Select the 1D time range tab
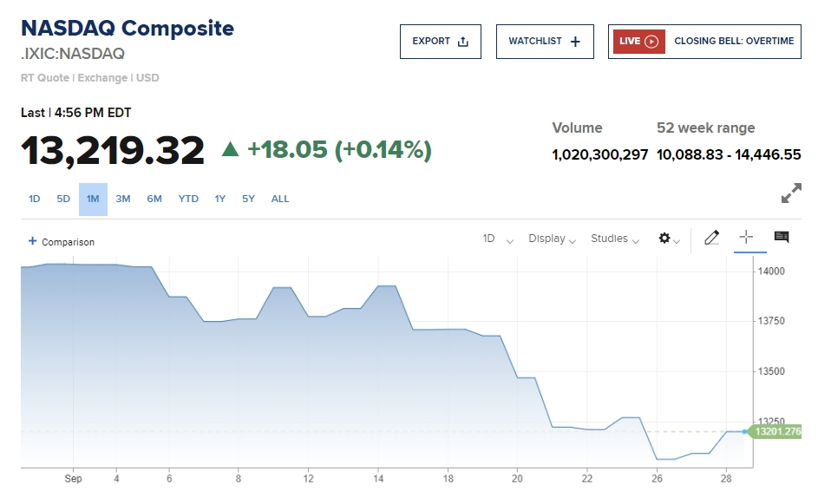 pyautogui.click(x=35, y=200)
